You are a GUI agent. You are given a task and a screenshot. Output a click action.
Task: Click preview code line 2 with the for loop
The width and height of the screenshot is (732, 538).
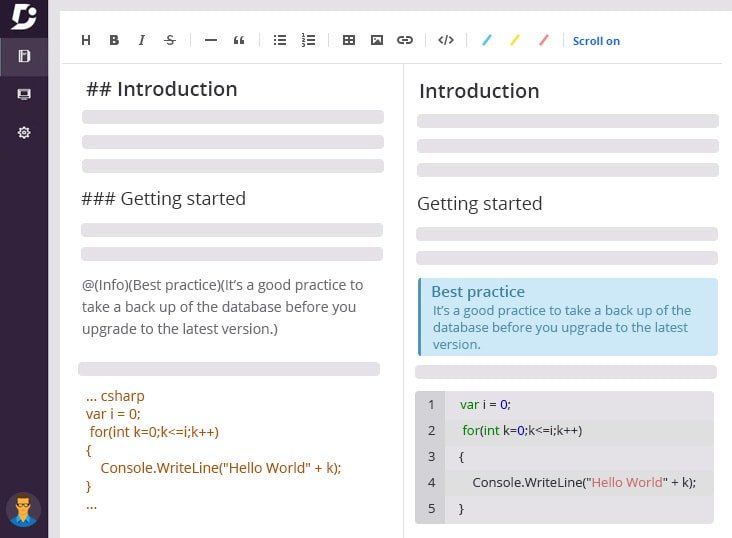pyautogui.click(x=522, y=431)
